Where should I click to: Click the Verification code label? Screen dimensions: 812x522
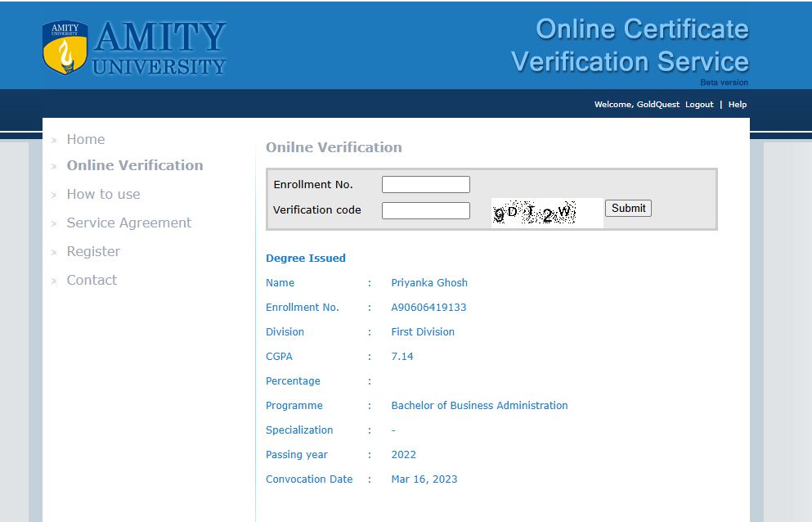pyautogui.click(x=317, y=210)
